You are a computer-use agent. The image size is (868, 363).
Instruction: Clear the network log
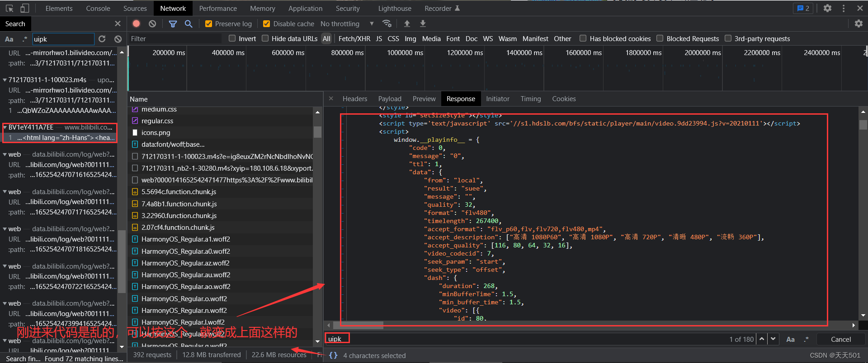click(x=152, y=23)
